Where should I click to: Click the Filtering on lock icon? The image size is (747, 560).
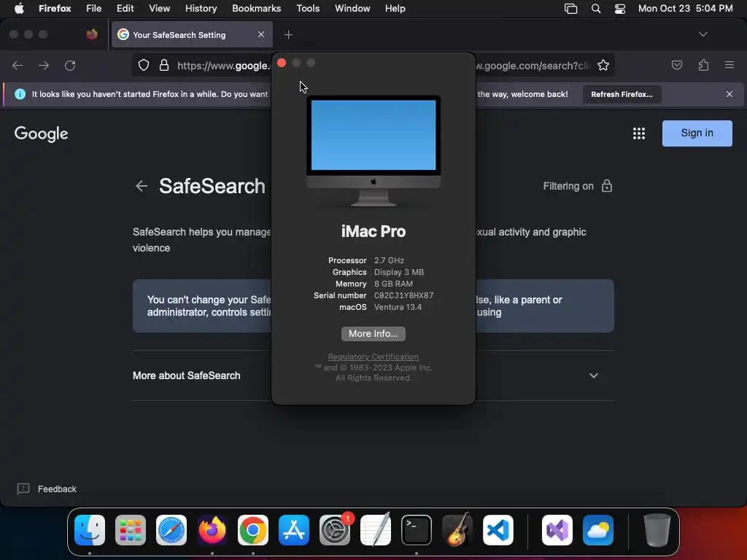606,186
